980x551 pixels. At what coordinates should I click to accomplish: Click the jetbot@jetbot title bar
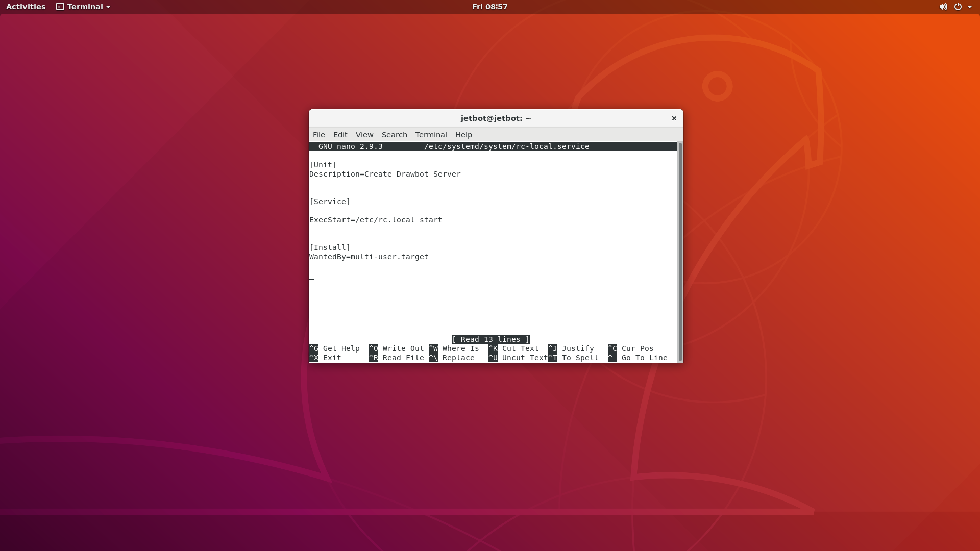point(496,118)
